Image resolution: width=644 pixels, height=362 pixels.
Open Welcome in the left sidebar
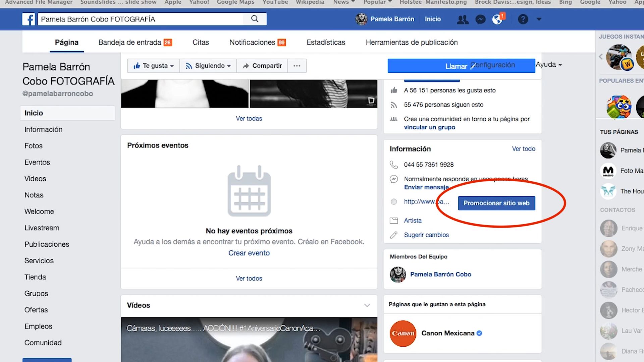tap(39, 212)
